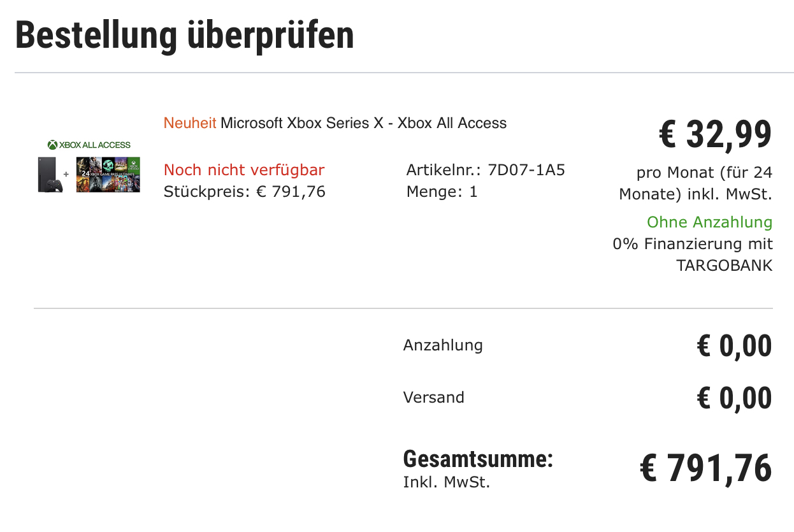Open the Microsoft Xbox Series X product title
The height and width of the screenshot is (532, 794).
[364, 123]
